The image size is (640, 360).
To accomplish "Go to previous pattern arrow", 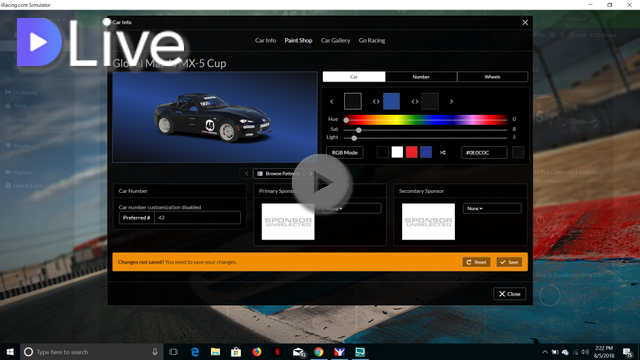I will 247,173.
